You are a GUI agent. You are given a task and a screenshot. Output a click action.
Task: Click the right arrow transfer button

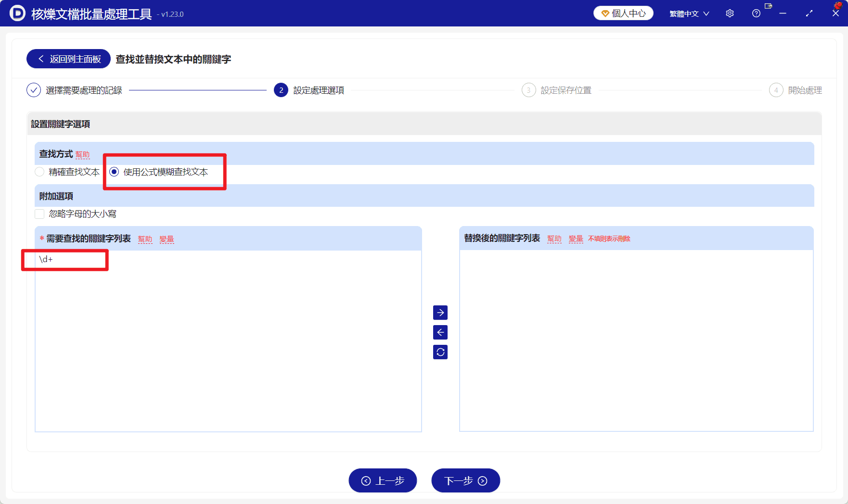[x=440, y=313]
